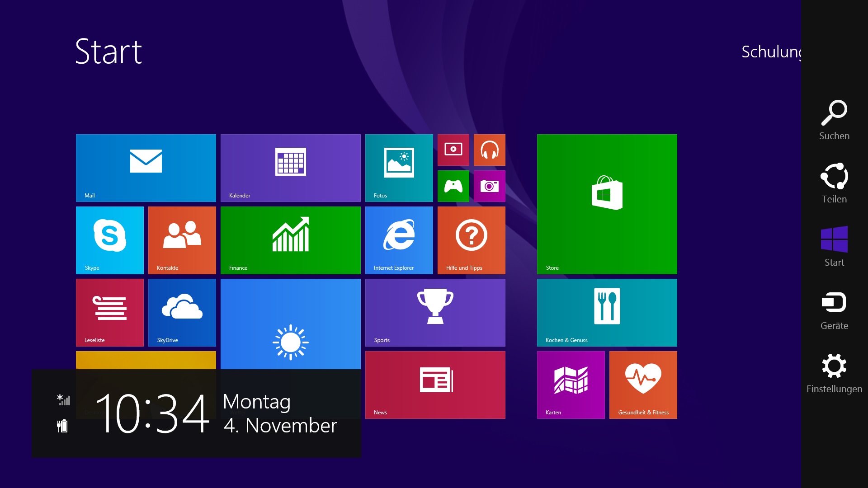Viewport: 868px width, 488px height.
Task: Open the Kalender tile
Action: tap(291, 168)
